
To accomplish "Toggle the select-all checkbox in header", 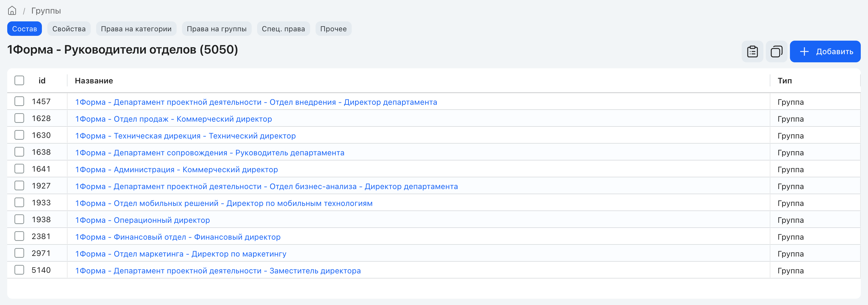I will click(x=19, y=80).
